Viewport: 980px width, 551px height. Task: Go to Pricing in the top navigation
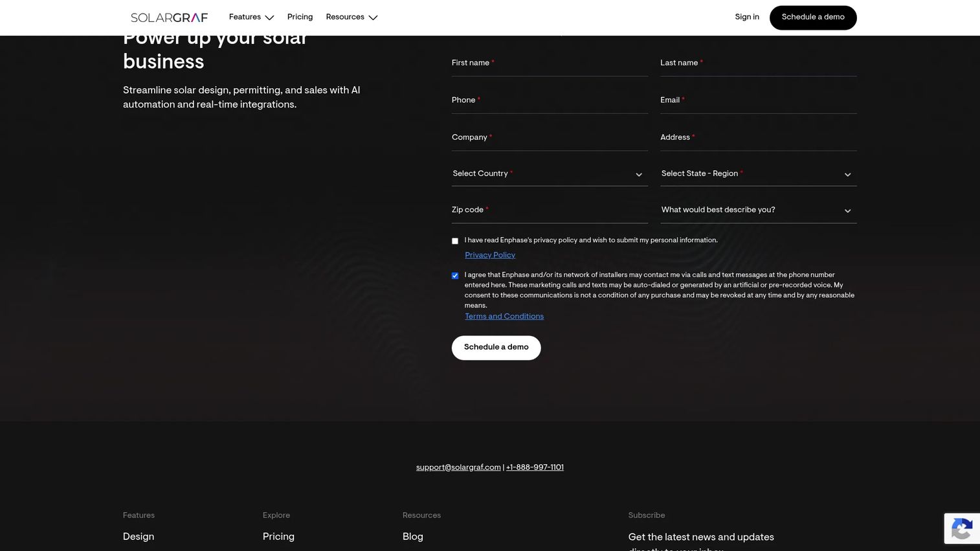point(300,17)
